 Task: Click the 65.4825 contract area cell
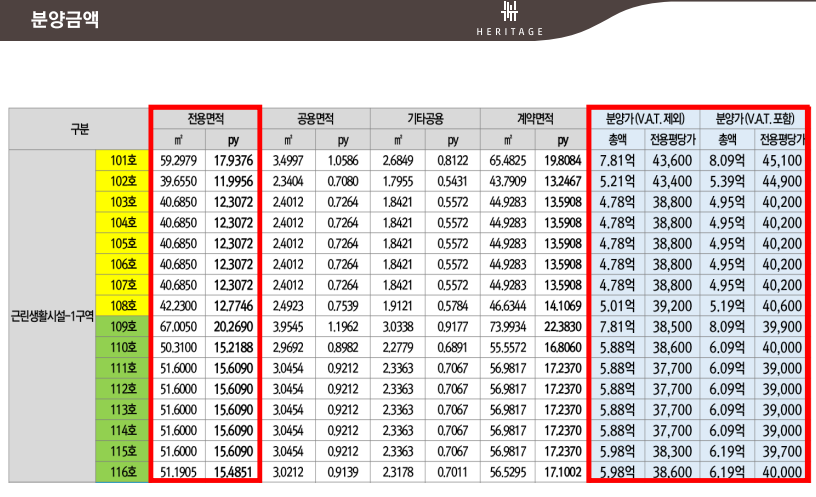508,160
